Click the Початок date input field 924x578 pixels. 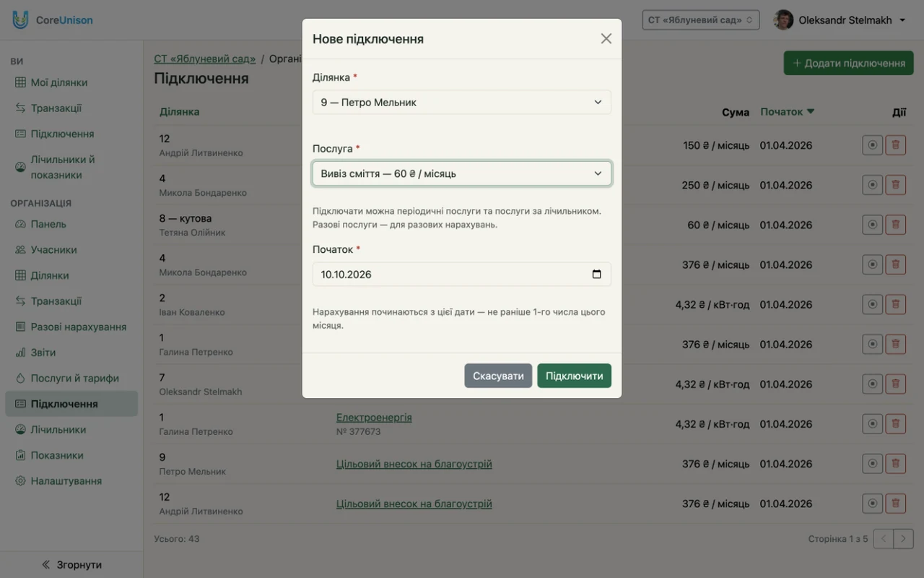pos(462,275)
